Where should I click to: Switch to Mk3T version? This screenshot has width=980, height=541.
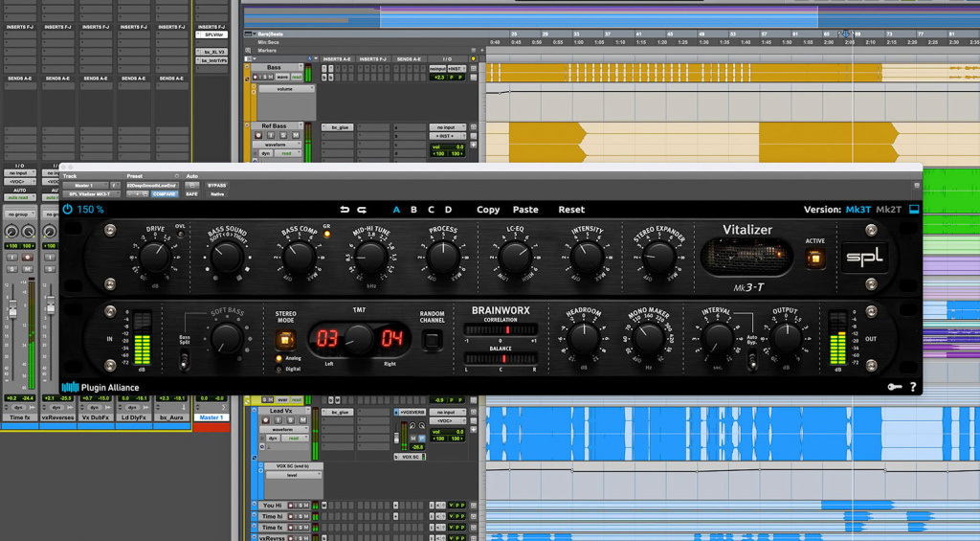coord(858,210)
